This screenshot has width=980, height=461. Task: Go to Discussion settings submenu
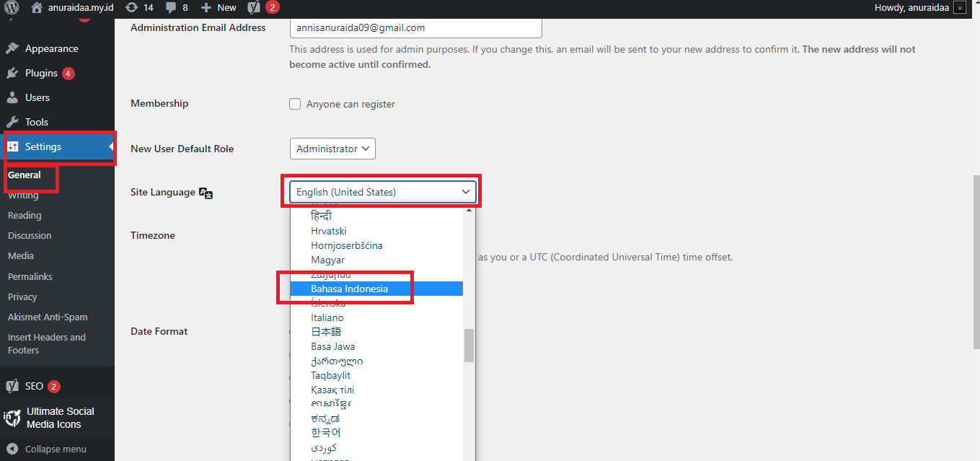30,235
